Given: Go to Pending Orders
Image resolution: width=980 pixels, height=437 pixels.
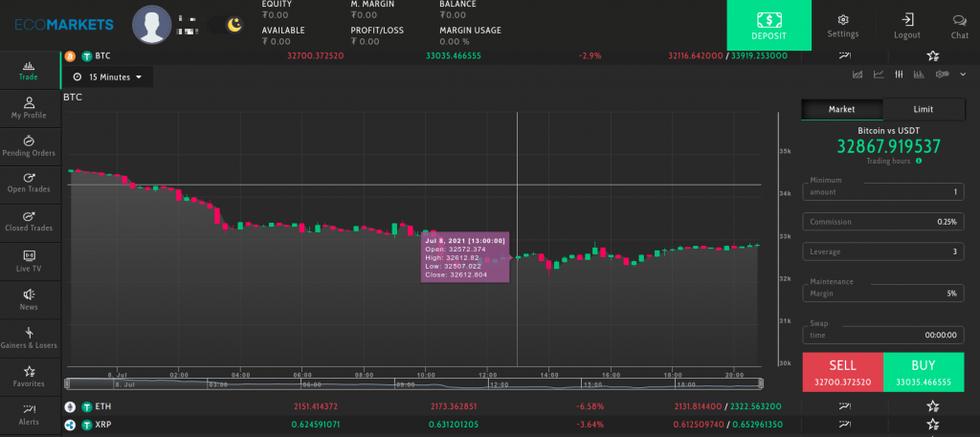Looking at the screenshot, I should pos(28,146).
